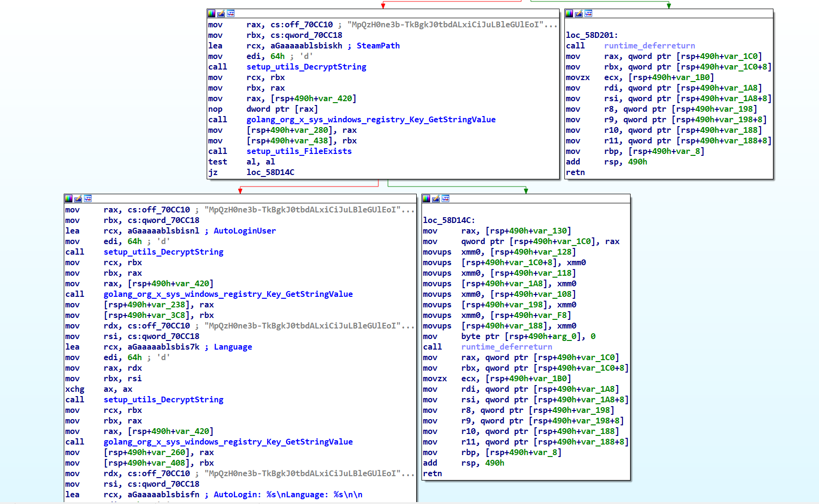Click the edit icon on loc_58D14C block
Image resolution: width=819 pixels, height=504 pixels.
[436, 199]
